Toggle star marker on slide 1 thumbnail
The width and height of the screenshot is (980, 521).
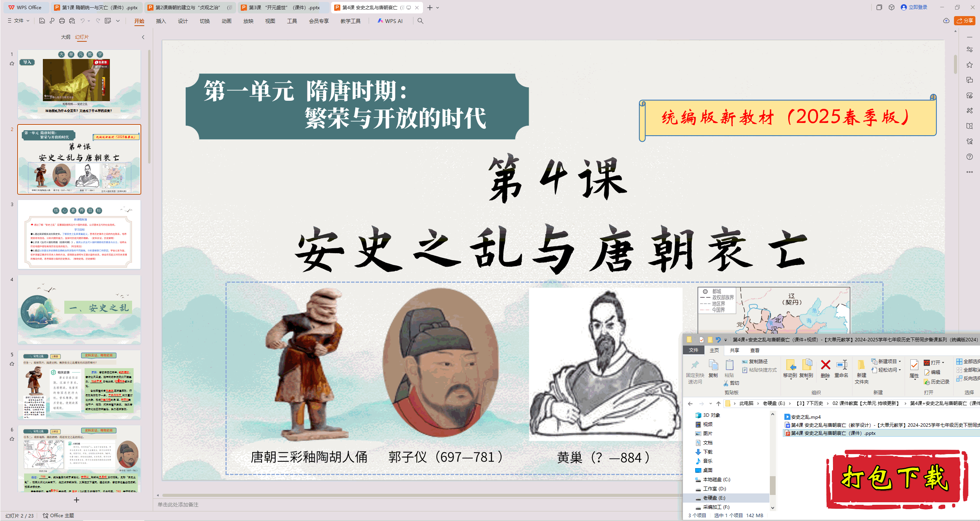12,64
